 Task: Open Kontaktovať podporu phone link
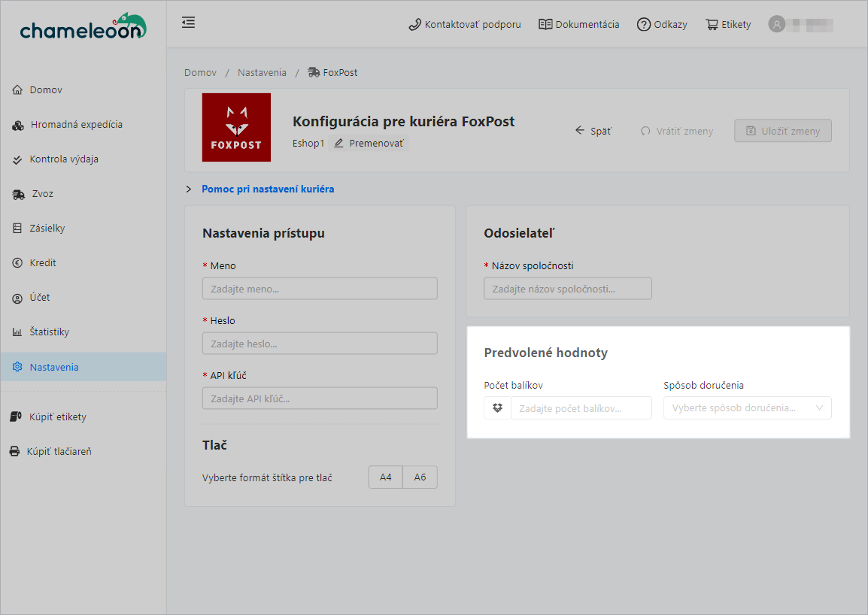464,24
